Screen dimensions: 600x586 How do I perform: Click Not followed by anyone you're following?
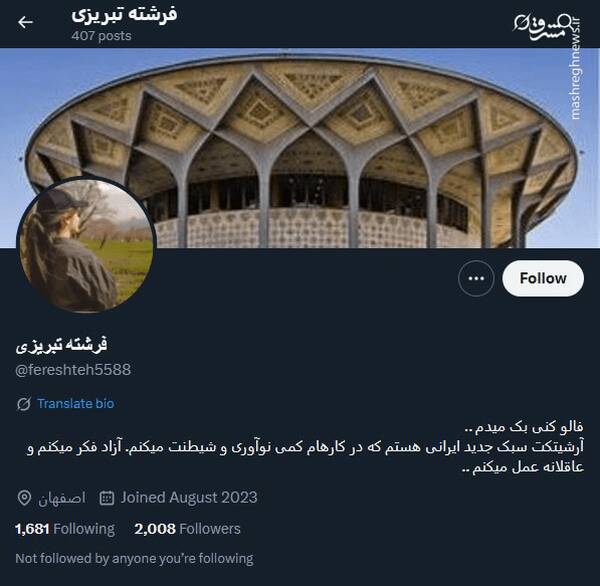coord(134,558)
